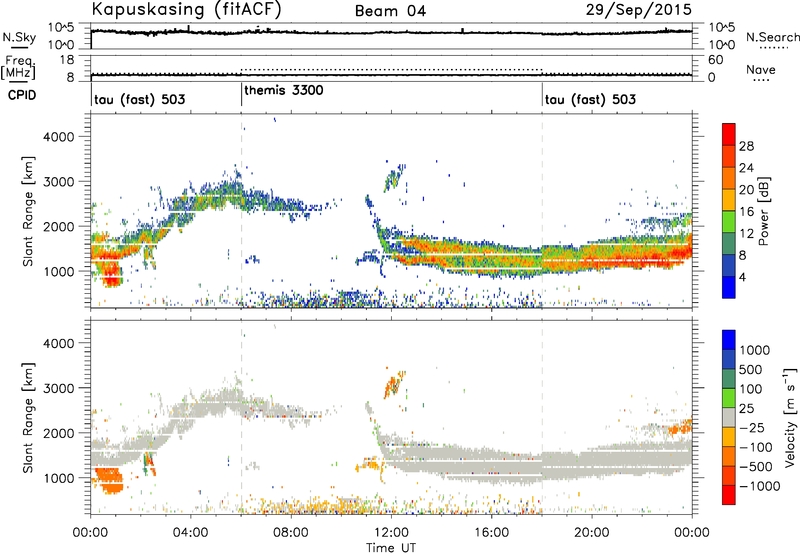Click the 'Velocity [m s⁻¹]' colorbar label
This screenshot has width=800, height=554.
[790, 417]
